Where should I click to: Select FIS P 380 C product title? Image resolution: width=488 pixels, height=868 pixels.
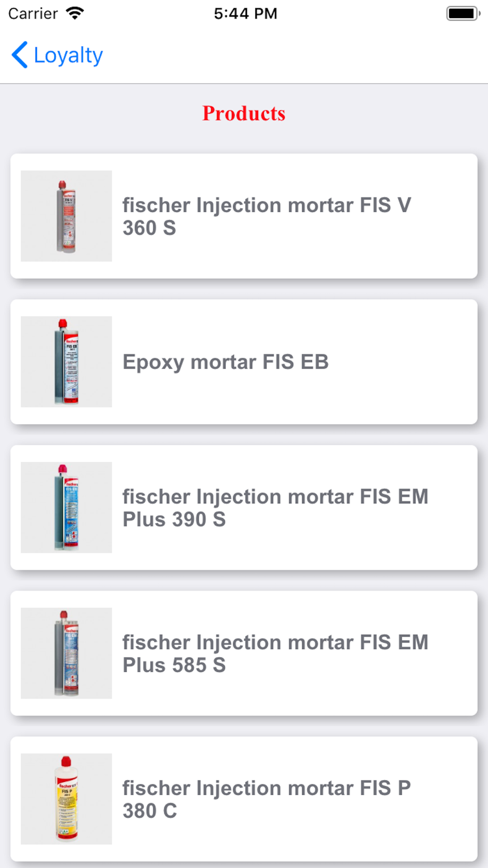(267, 799)
